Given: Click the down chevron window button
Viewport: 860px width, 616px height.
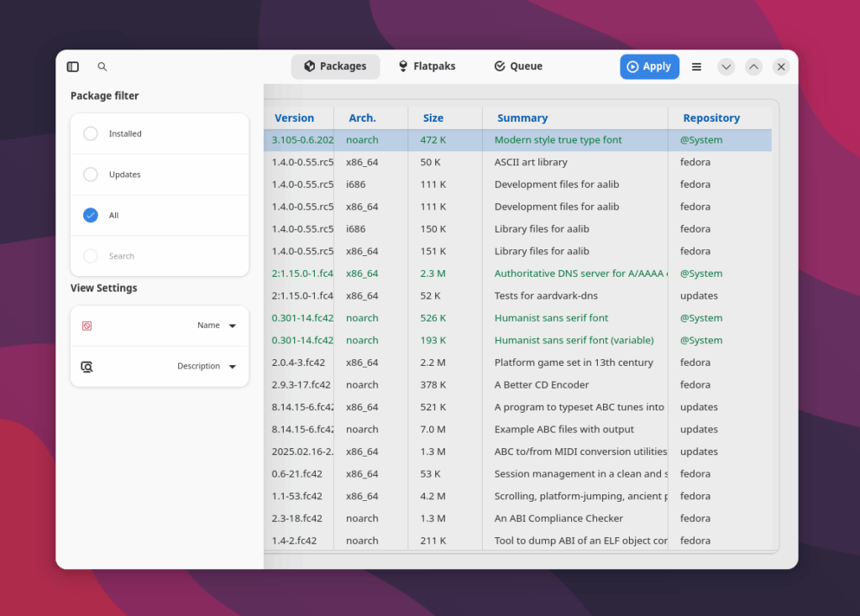Looking at the screenshot, I should tap(726, 66).
